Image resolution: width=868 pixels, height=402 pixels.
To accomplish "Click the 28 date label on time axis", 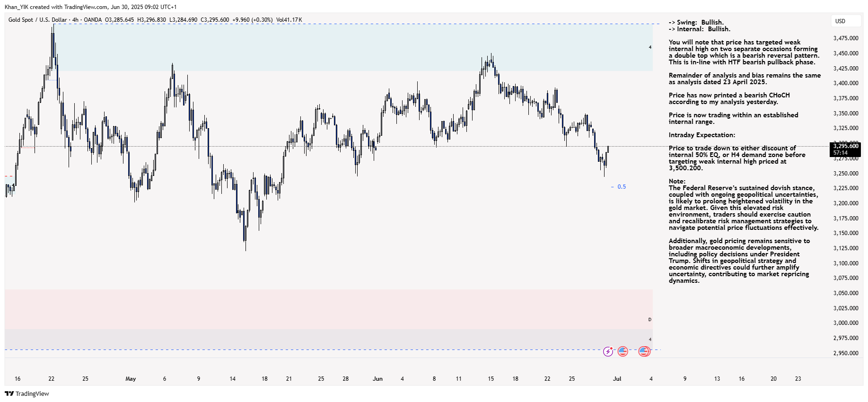I will pyautogui.click(x=346, y=378).
